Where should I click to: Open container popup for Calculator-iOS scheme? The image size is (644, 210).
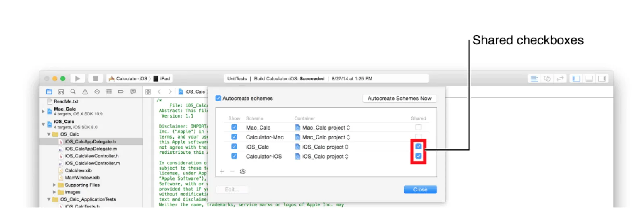tap(322, 156)
